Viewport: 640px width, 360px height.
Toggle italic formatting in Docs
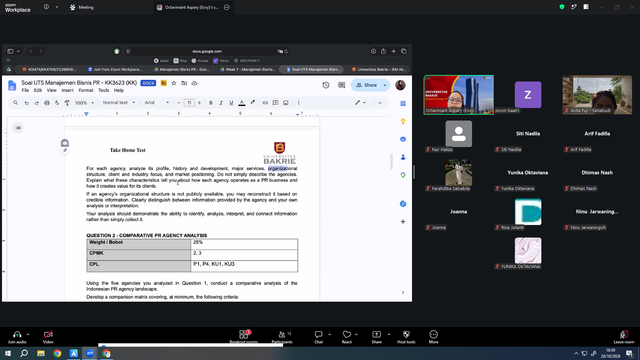[x=221, y=103]
